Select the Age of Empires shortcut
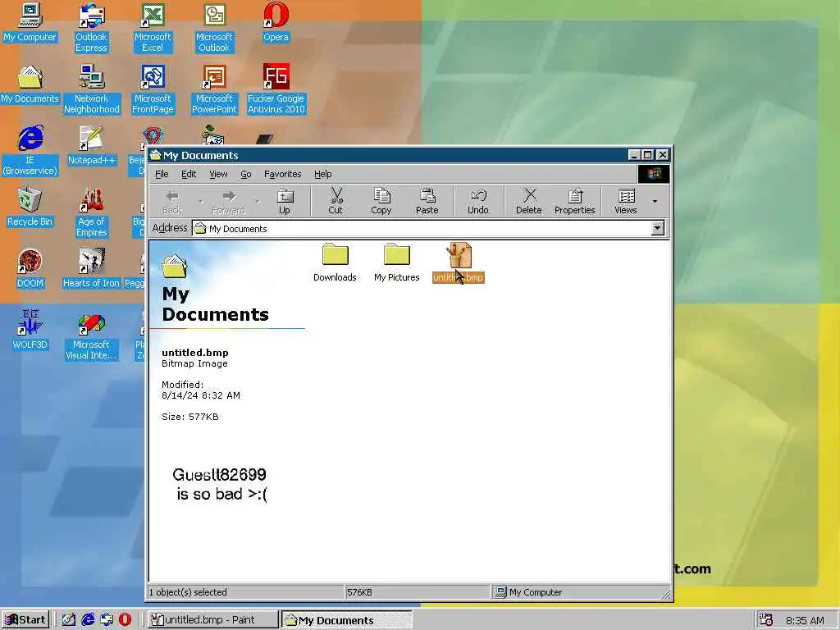The image size is (840, 630). point(92,212)
